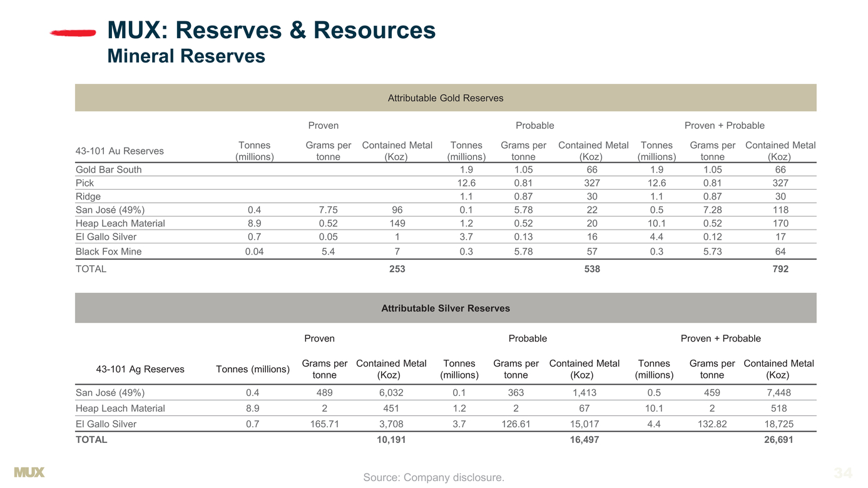This screenshot has height=488, width=868.
Task: Click the 'Proven' heading in the gold table
Action: [x=324, y=125]
